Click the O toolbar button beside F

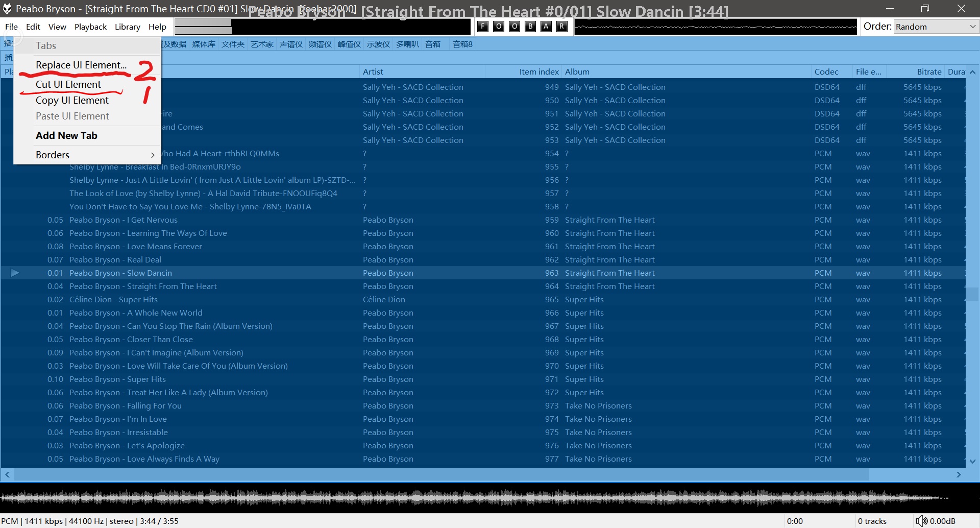click(499, 27)
